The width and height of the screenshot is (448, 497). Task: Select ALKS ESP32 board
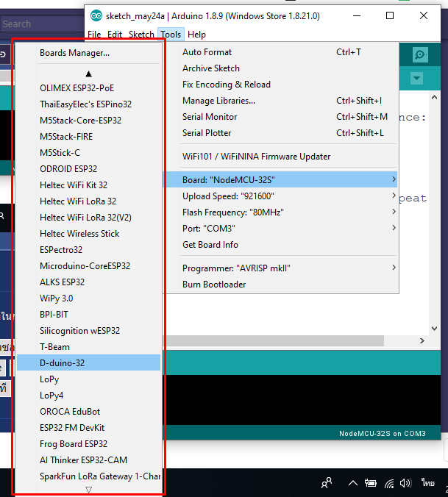coord(89,282)
